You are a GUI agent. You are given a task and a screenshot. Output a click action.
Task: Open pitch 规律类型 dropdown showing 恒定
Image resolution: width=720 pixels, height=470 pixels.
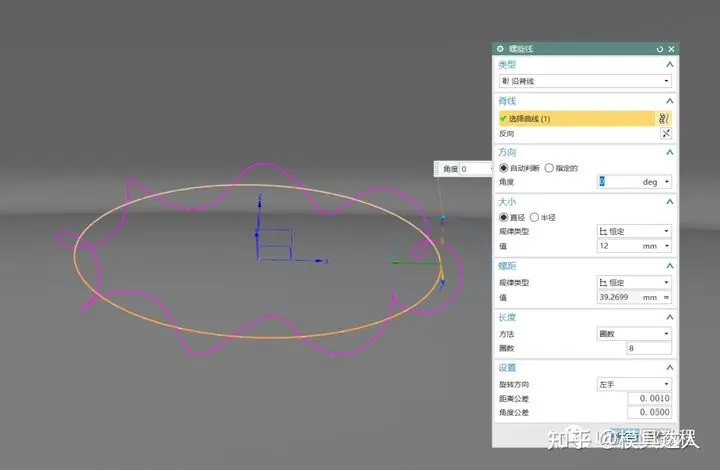pyautogui.click(x=634, y=282)
